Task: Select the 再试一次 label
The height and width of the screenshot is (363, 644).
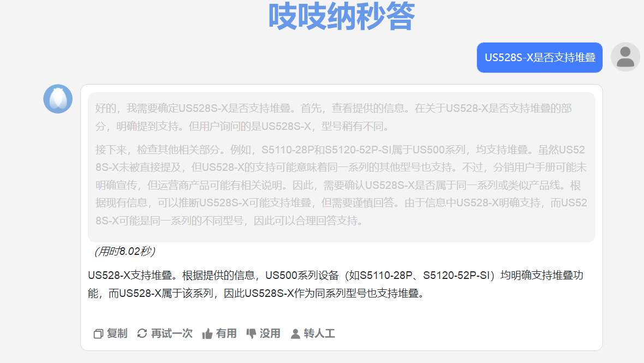Action: [x=171, y=334]
